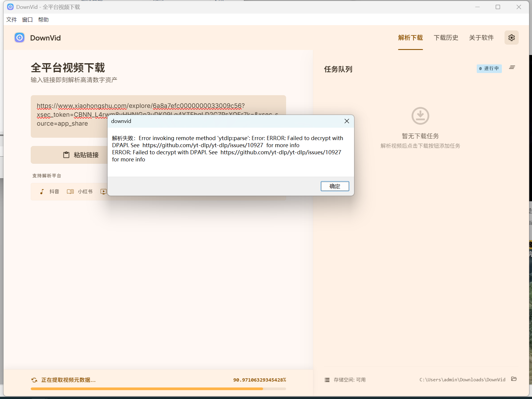Click the empty-queue download arrow icon
Viewport: 532px width, 399px height.
[x=420, y=116]
